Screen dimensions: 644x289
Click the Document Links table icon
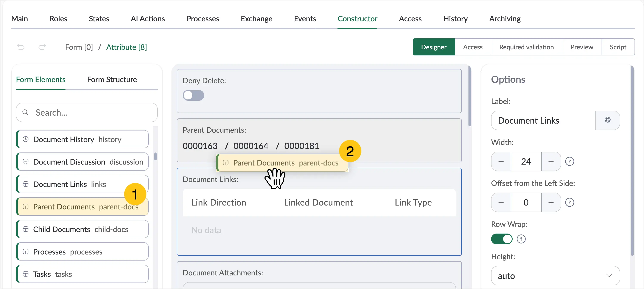[25, 184]
